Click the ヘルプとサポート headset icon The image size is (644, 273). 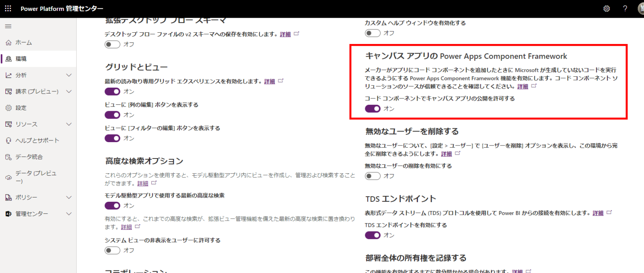(8, 140)
